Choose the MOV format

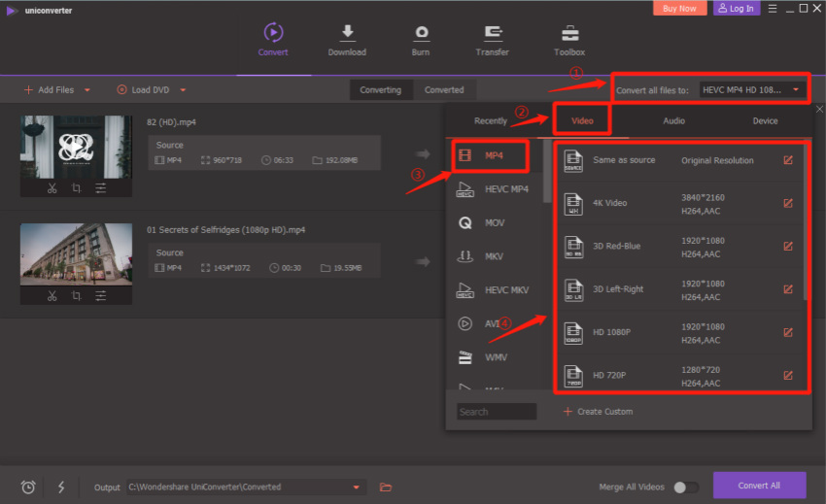494,222
